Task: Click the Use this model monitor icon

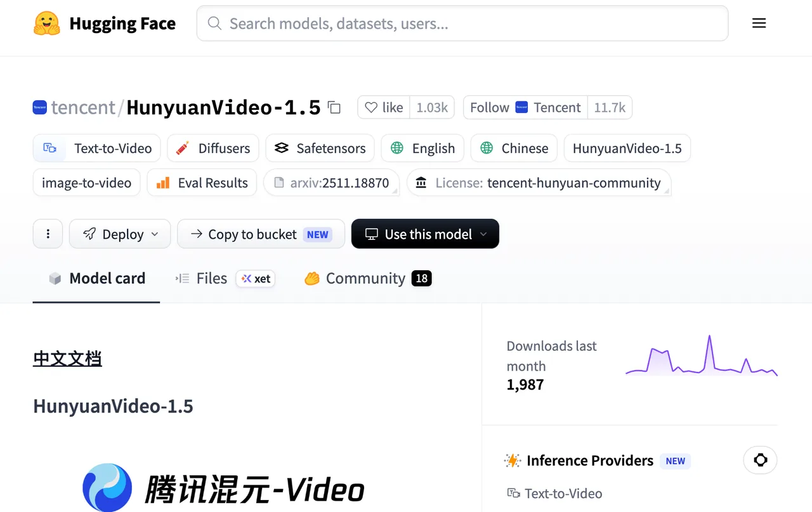Action: click(372, 234)
